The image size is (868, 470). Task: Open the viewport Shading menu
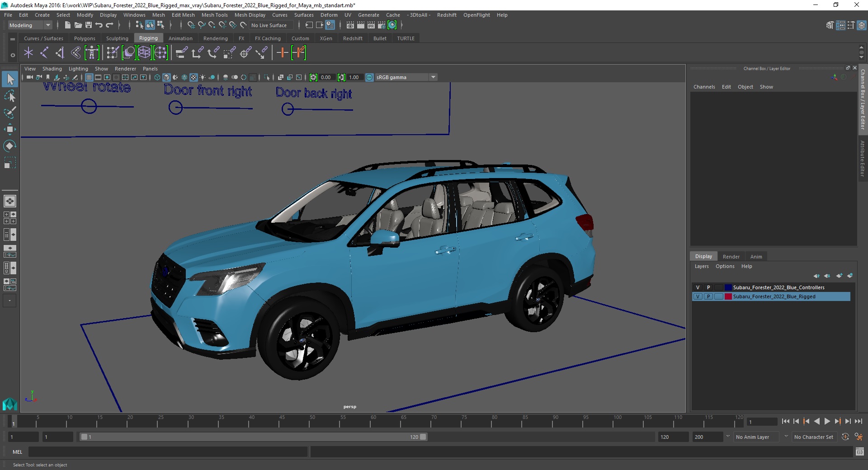(x=52, y=69)
